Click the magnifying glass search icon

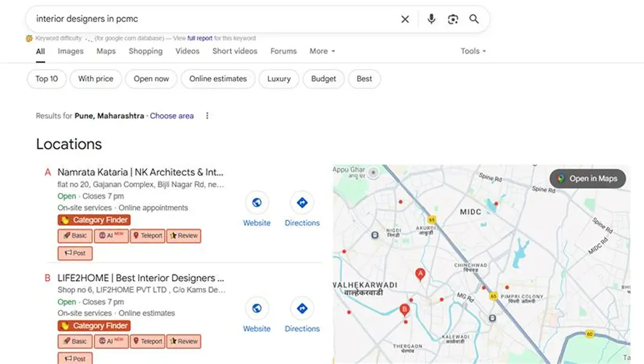click(x=474, y=19)
